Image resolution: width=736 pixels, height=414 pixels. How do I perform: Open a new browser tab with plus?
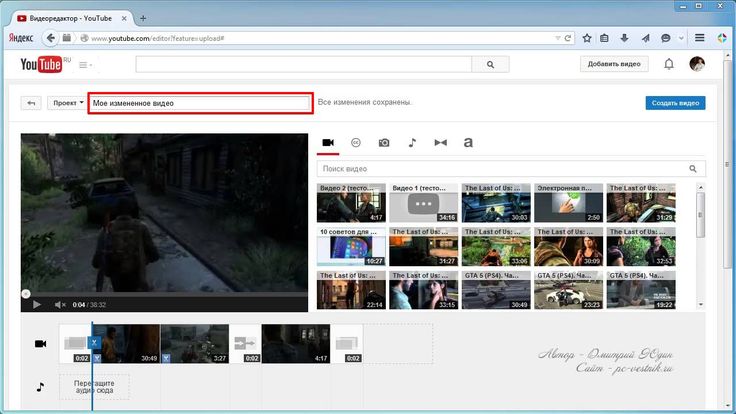click(143, 18)
